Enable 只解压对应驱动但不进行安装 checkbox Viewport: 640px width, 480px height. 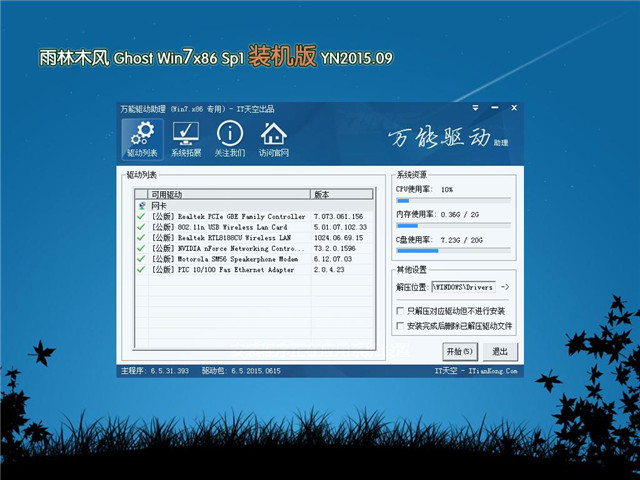click(x=400, y=311)
